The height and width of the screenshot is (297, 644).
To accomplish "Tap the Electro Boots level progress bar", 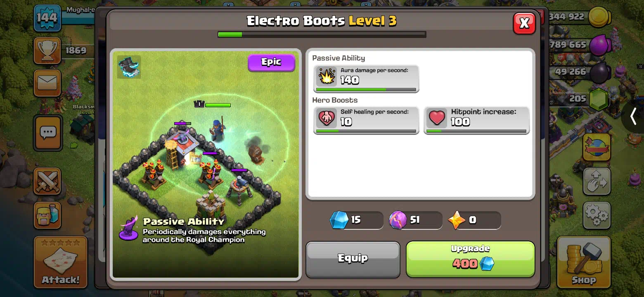I will (322, 34).
